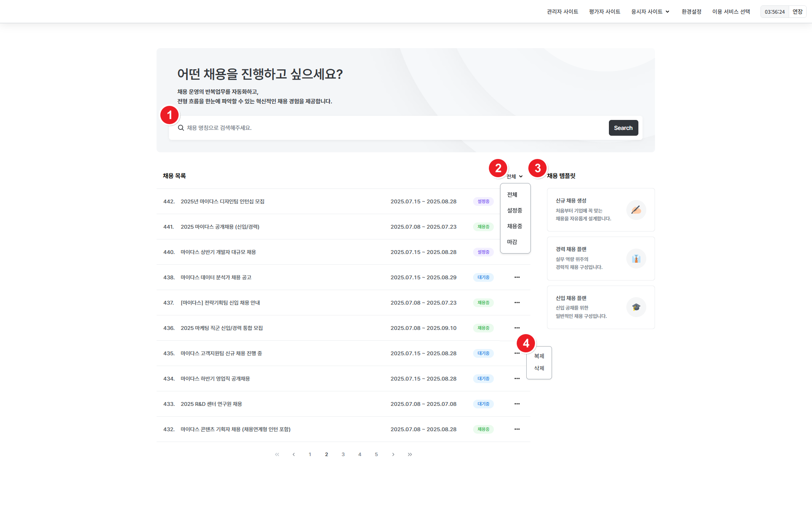Click the suit icon on 경력 채용 플랜
Viewport: 812px width, 525px height.
coord(636,259)
